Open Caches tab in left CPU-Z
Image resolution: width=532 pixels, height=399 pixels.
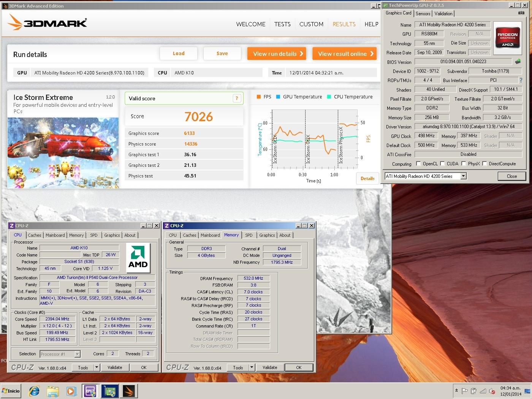click(35, 235)
